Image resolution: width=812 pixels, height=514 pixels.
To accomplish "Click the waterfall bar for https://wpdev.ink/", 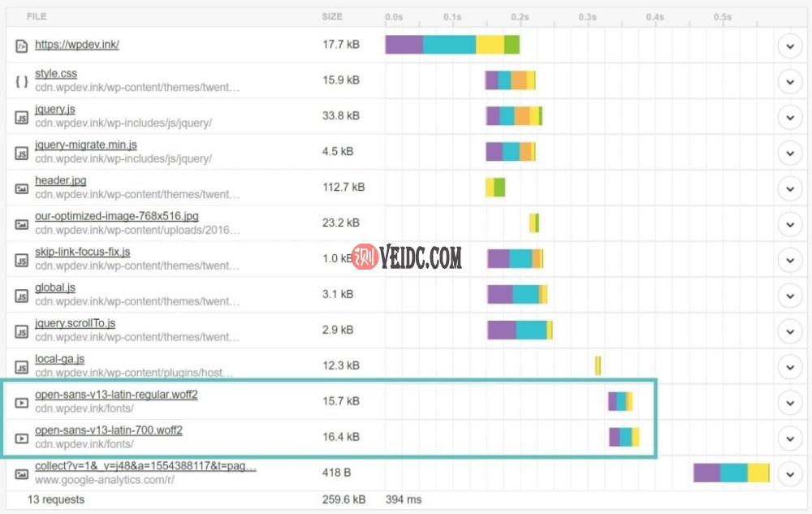I will pos(452,45).
